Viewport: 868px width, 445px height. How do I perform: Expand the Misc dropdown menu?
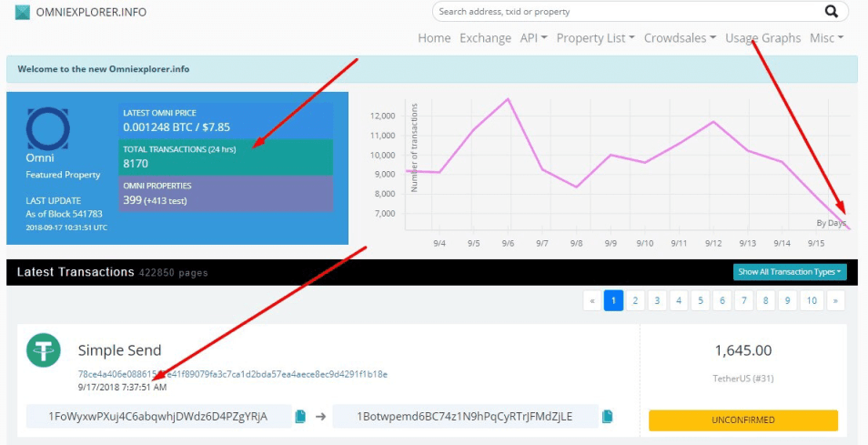click(x=826, y=38)
